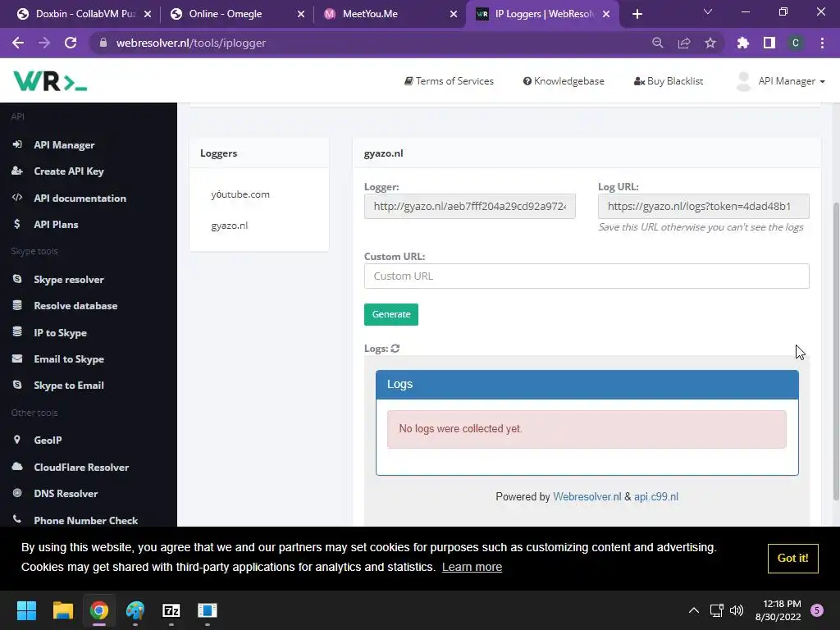
Task: Open File Explorer from the taskbar
Action: point(62,610)
